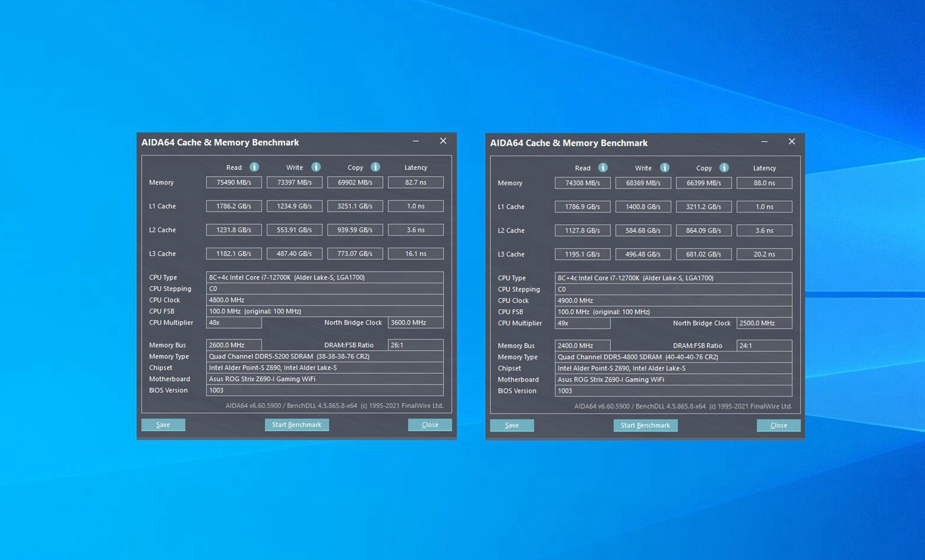Click the 553.91 GB/s L2 Cache write value
This screenshot has height=560, width=925.
[x=295, y=230]
